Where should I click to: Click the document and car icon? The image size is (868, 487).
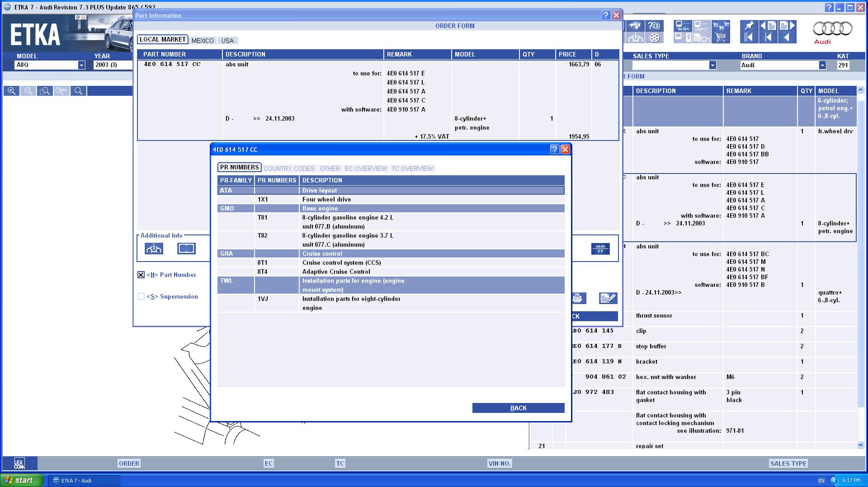click(x=702, y=38)
